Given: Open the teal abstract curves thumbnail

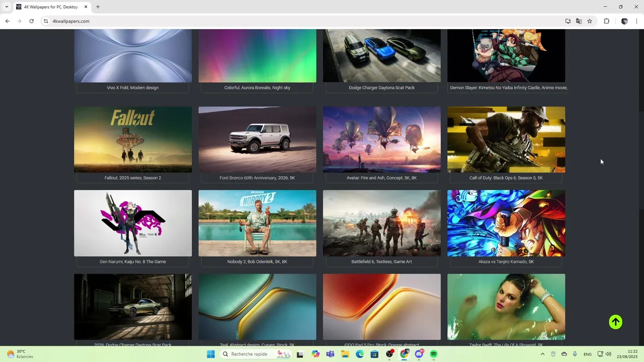Looking at the screenshot, I should pos(257,307).
